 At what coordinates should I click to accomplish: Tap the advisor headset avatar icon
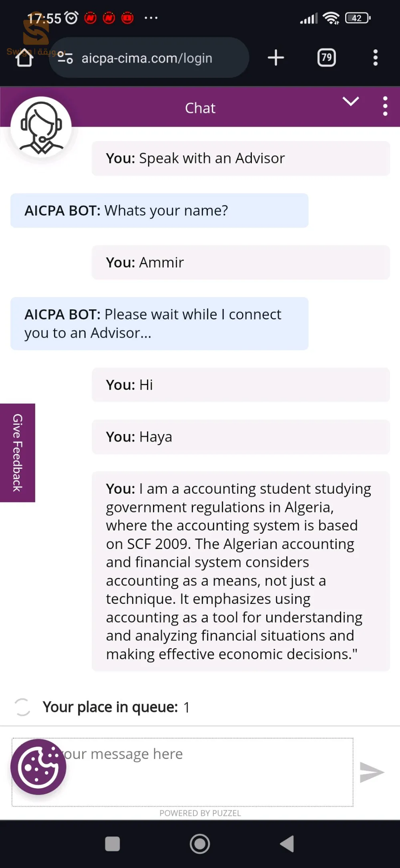[x=41, y=127]
